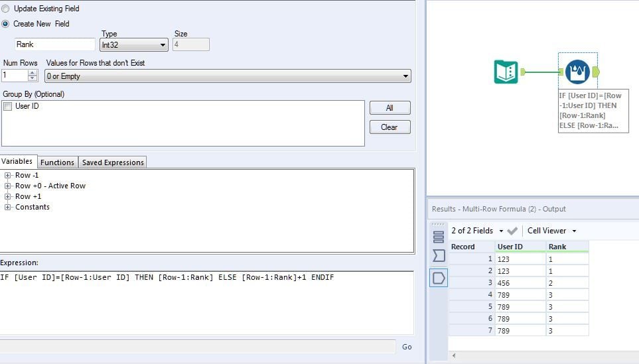Click the Multi-Row Formula input anchor
The height and width of the screenshot is (364, 639).
561,72
